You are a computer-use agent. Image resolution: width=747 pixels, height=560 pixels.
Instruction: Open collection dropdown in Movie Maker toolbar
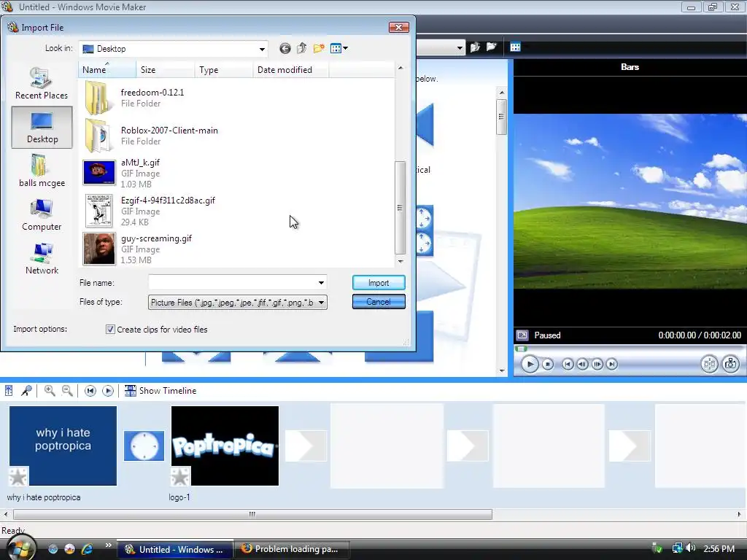[x=460, y=47]
